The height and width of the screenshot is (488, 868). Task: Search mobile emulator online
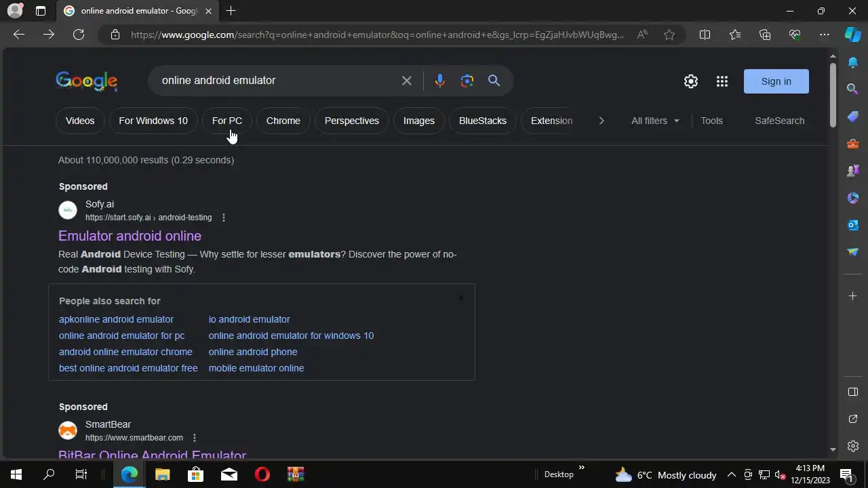pyautogui.click(x=256, y=368)
